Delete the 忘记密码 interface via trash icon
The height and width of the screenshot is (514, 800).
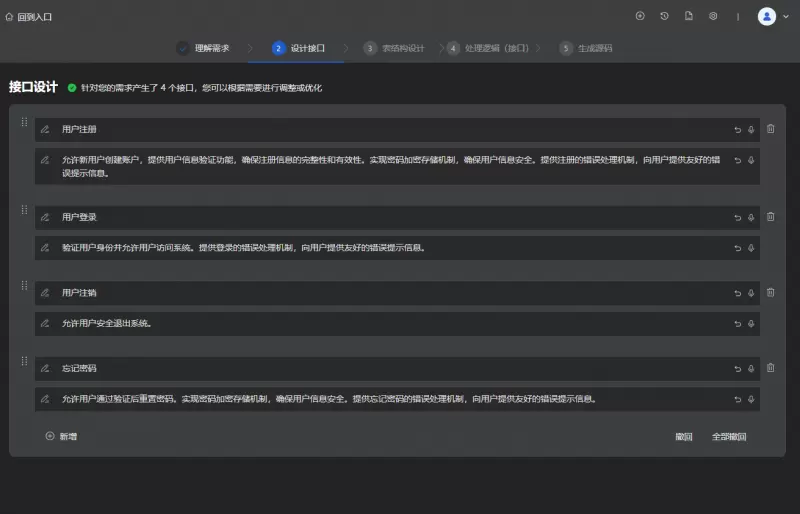(x=770, y=368)
